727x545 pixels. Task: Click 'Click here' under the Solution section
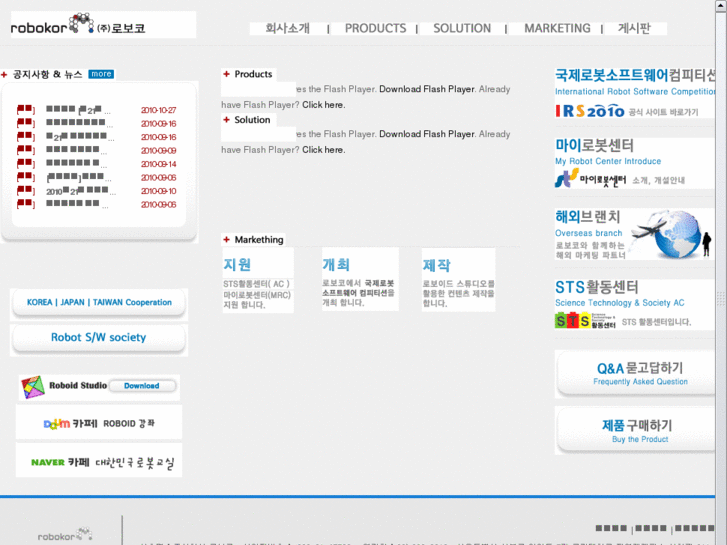click(323, 150)
